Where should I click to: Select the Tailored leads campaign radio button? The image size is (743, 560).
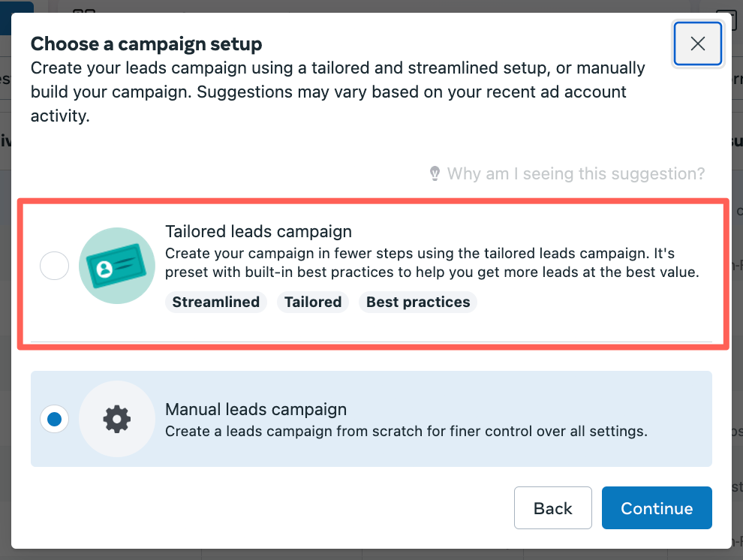tap(55, 266)
